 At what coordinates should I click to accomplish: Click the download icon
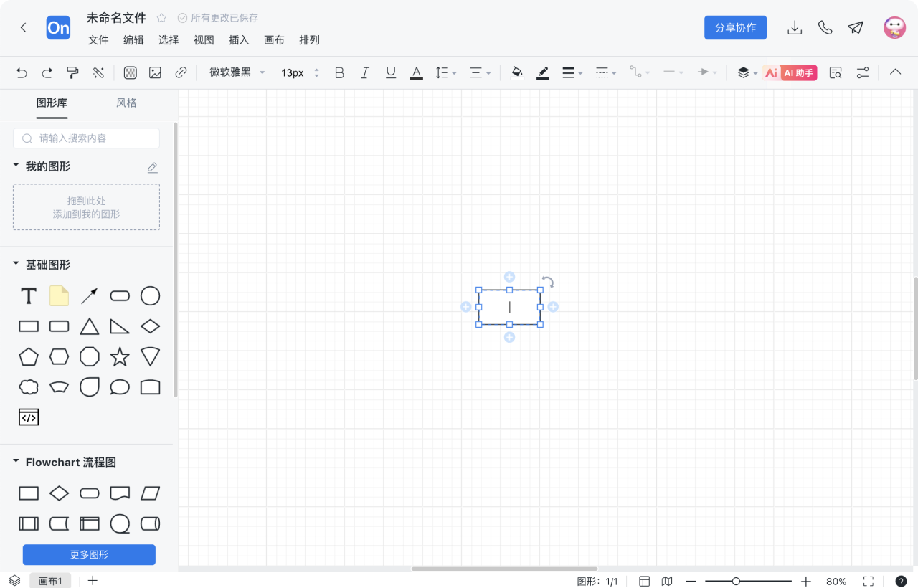pos(795,27)
